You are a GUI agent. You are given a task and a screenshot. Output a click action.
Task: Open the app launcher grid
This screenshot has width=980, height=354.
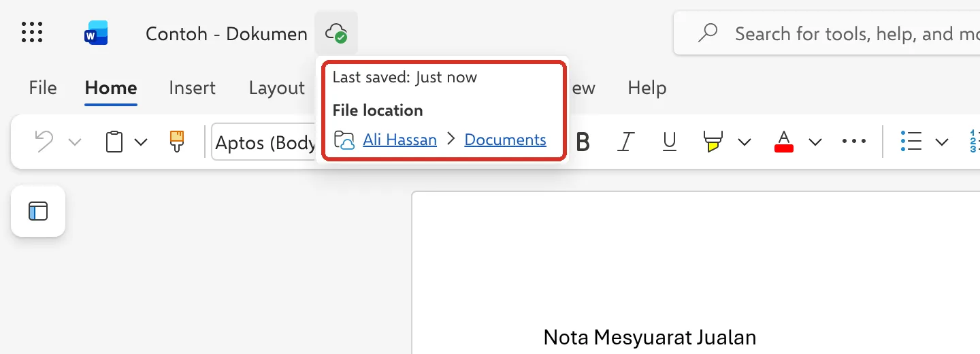pyautogui.click(x=32, y=33)
